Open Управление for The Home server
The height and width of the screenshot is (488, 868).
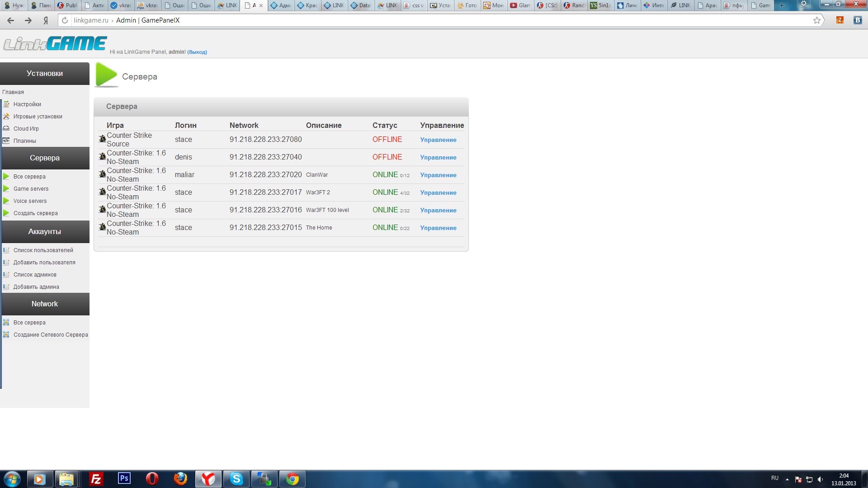point(438,228)
